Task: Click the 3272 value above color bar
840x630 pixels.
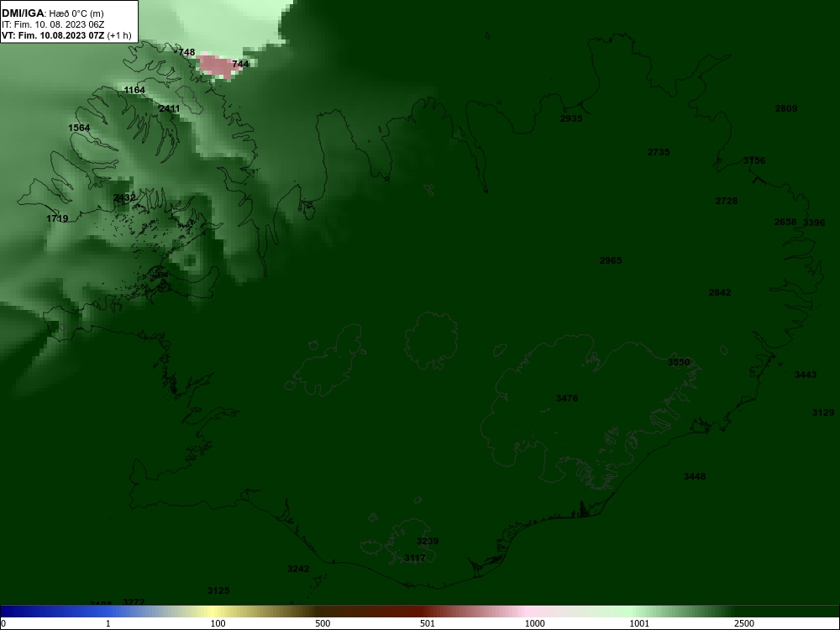Action: [134, 602]
